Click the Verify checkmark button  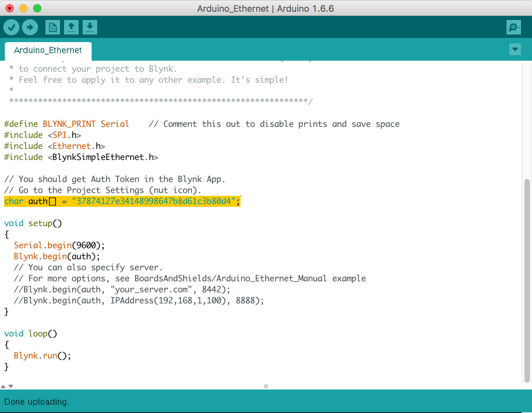click(11, 27)
